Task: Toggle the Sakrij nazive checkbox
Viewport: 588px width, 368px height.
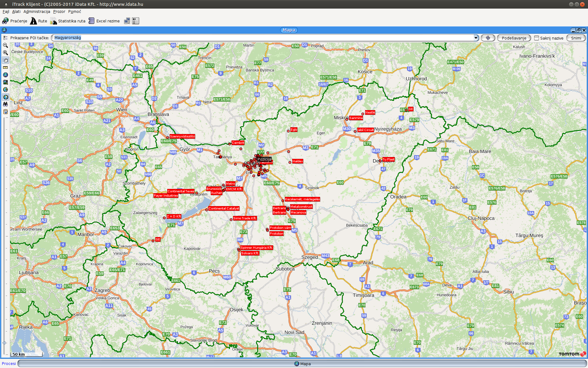Action: click(536, 38)
